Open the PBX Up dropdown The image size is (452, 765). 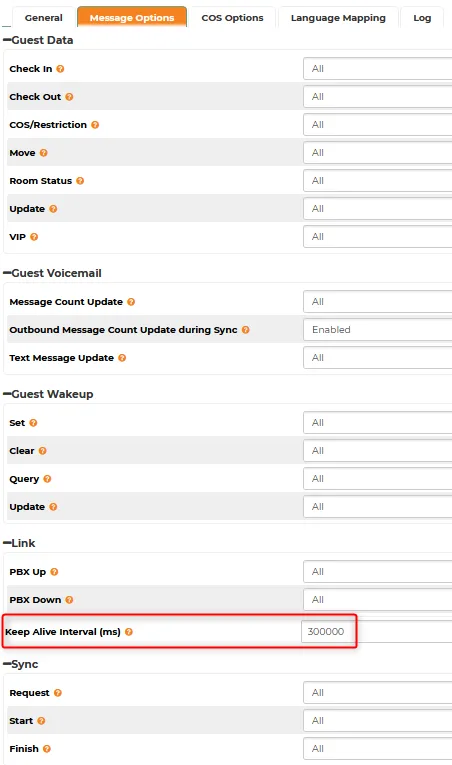(x=377, y=572)
